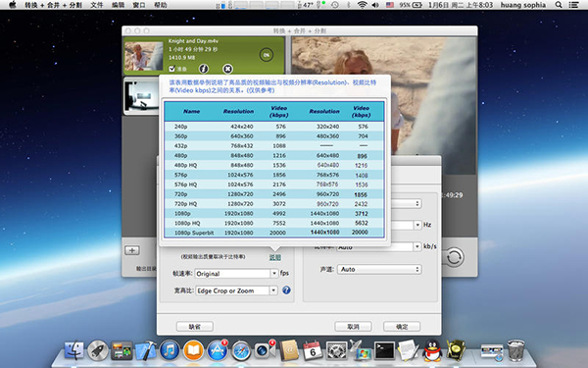Open the 转换 + 合并 + 分割 app menu

pyautogui.click(x=53, y=5)
